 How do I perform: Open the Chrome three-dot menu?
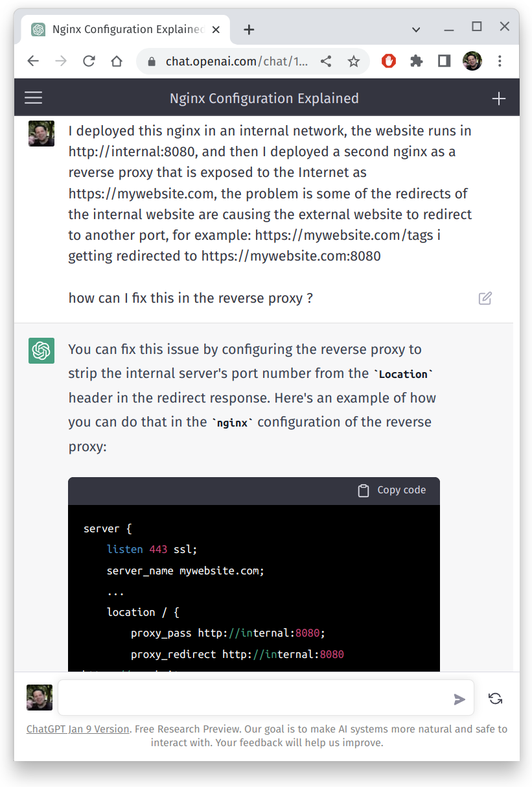tap(500, 61)
